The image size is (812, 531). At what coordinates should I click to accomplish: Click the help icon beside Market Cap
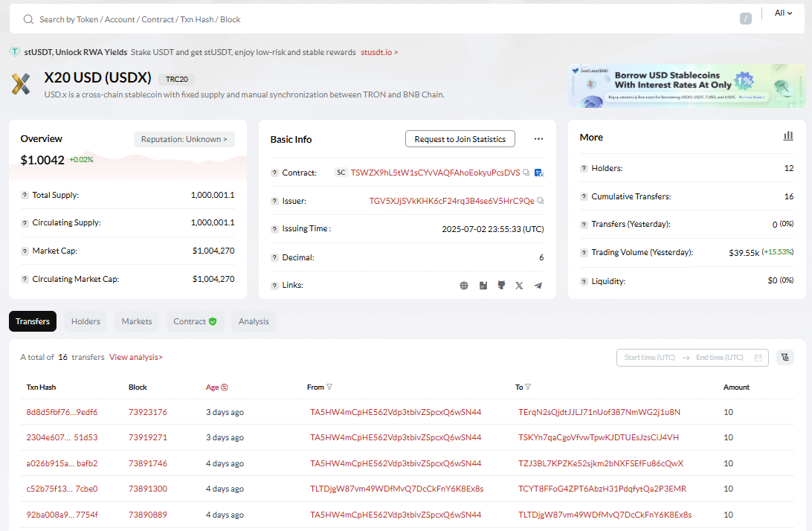(25, 251)
